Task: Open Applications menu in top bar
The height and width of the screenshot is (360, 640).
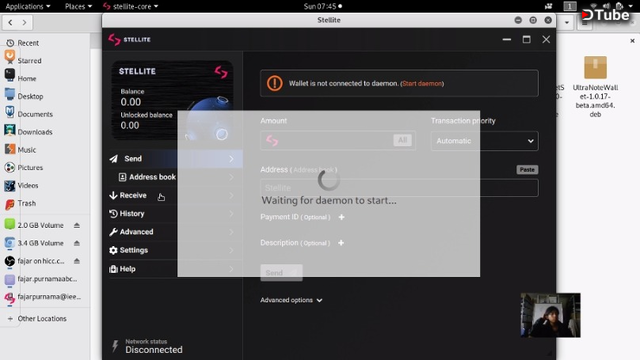Action: [28, 6]
